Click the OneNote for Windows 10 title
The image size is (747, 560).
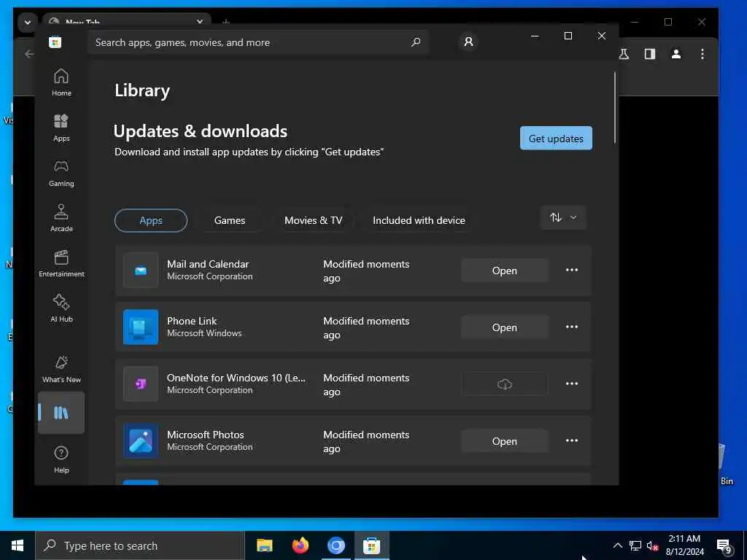pyautogui.click(x=236, y=378)
